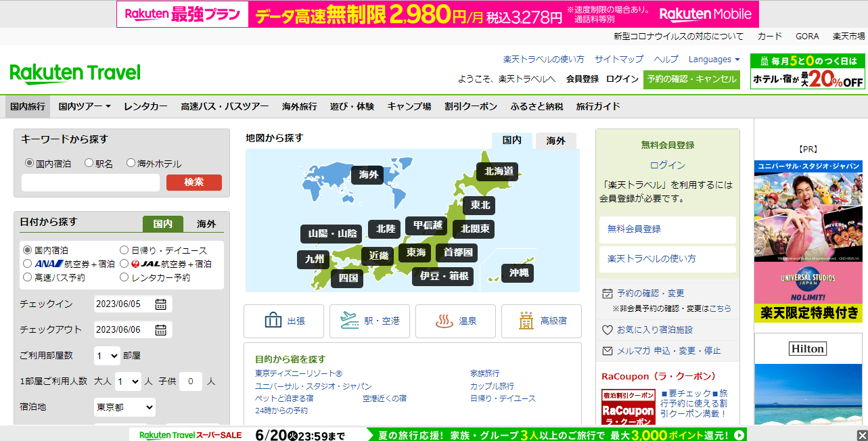Close the bottom sale banner
Image resolution: width=868 pixels, height=441 pixels.
pos(861,435)
